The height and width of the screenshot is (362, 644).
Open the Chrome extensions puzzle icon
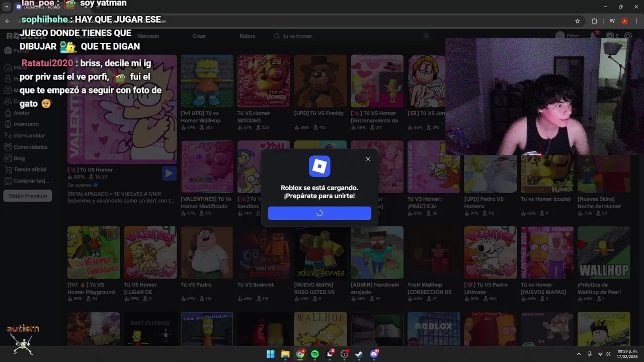click(594, 21)
